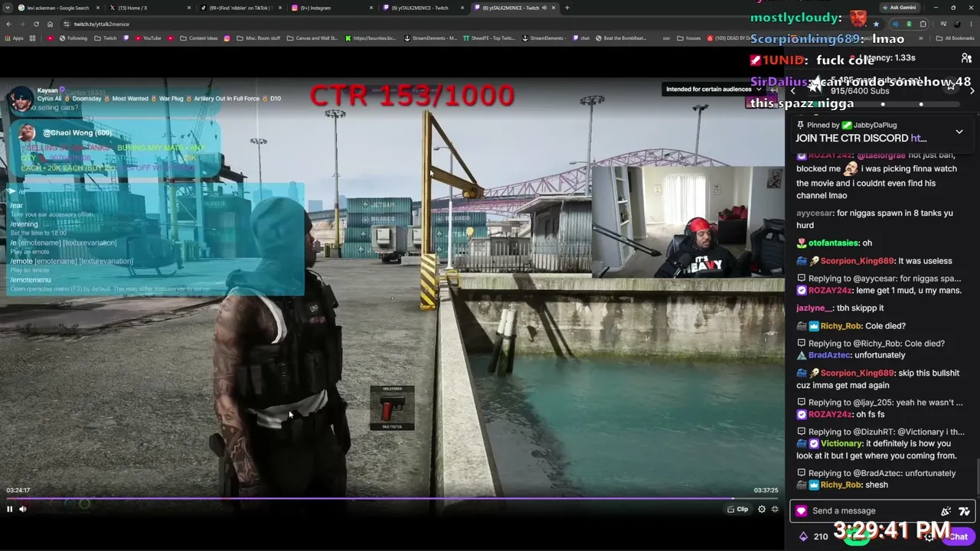The height and width of the screenshot is (551, 980).
Task: Mute the stream volume icon
Action: [23, 509]
